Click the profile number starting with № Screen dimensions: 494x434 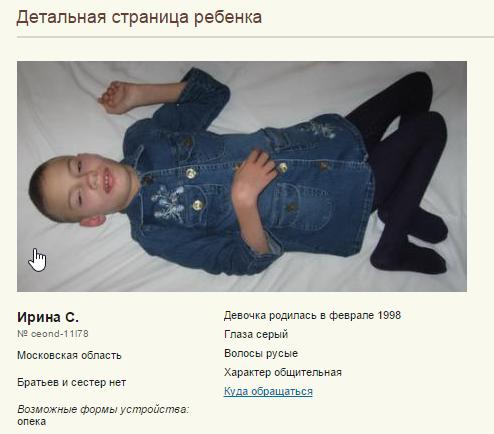[x=53, y=334]
